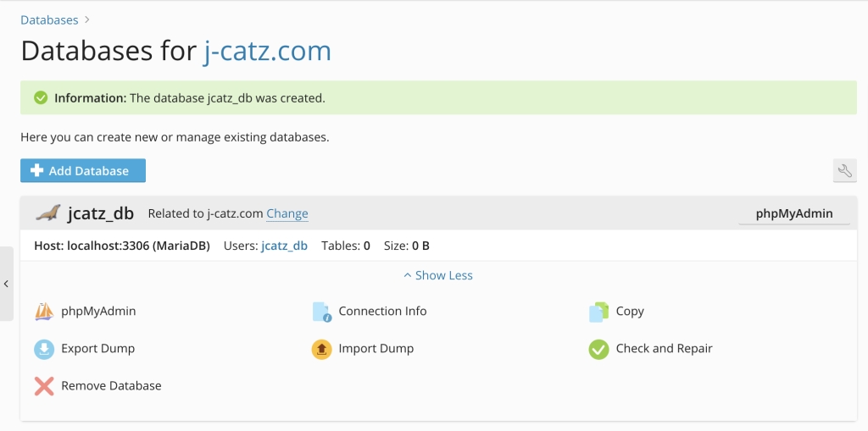
Task: Click the Remove Database red X icon
Action: pyautogui.click(x=44, y=386)
